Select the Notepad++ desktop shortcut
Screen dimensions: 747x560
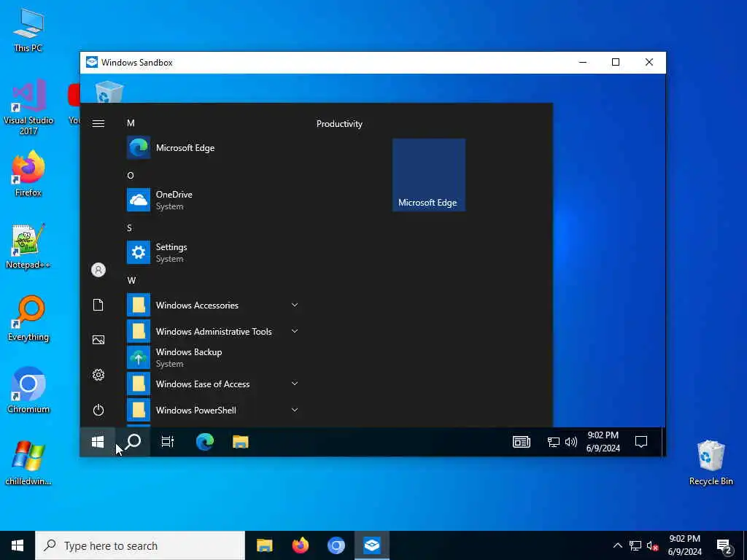click(28, 246)
